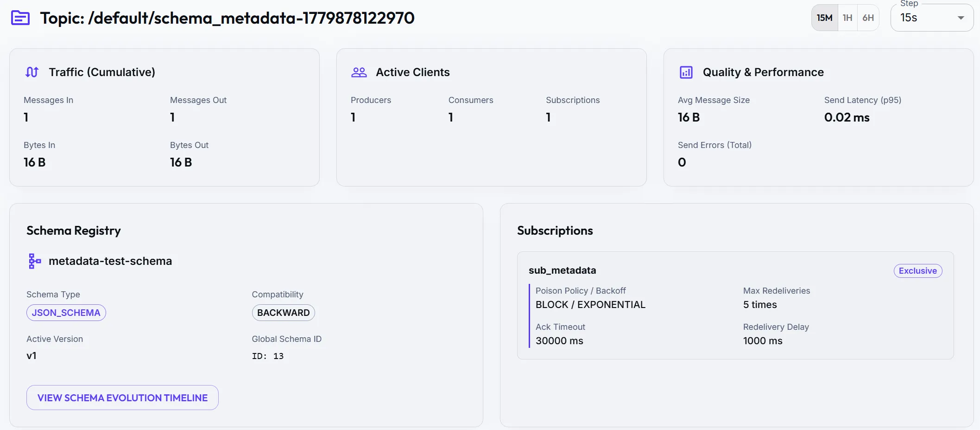
Task: Click the Producers count
Action: coord(353,117)
